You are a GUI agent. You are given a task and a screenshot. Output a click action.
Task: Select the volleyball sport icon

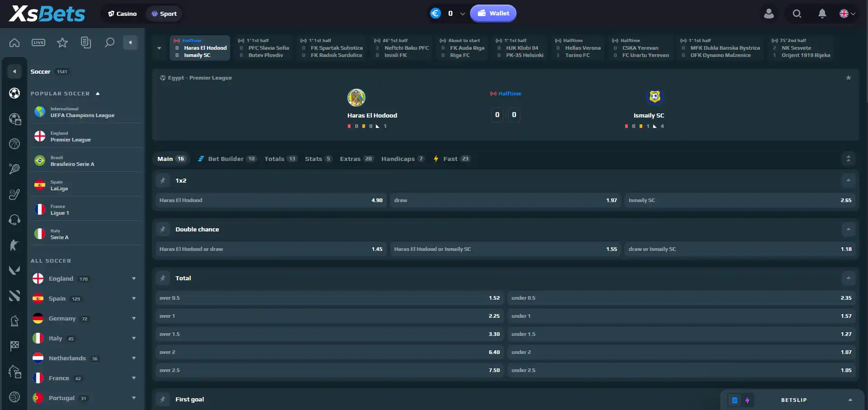[x=14, y=397]
